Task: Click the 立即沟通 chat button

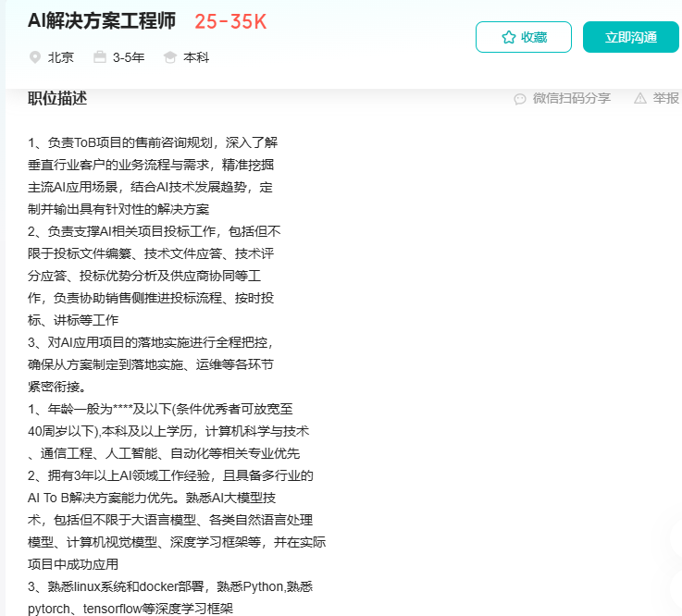Action: coord(631,37)
